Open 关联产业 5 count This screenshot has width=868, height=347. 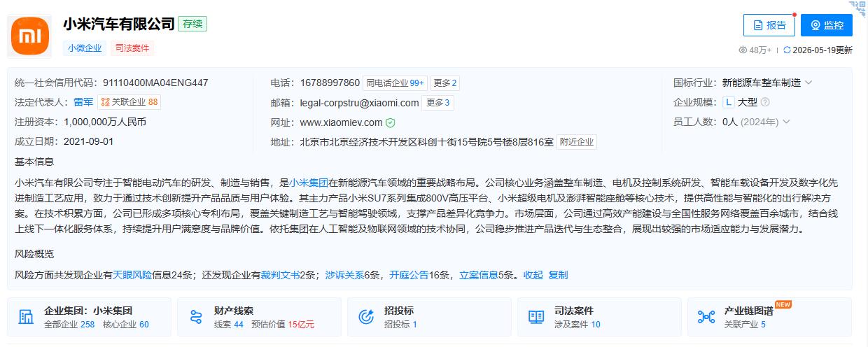click(x=745, y=325)
